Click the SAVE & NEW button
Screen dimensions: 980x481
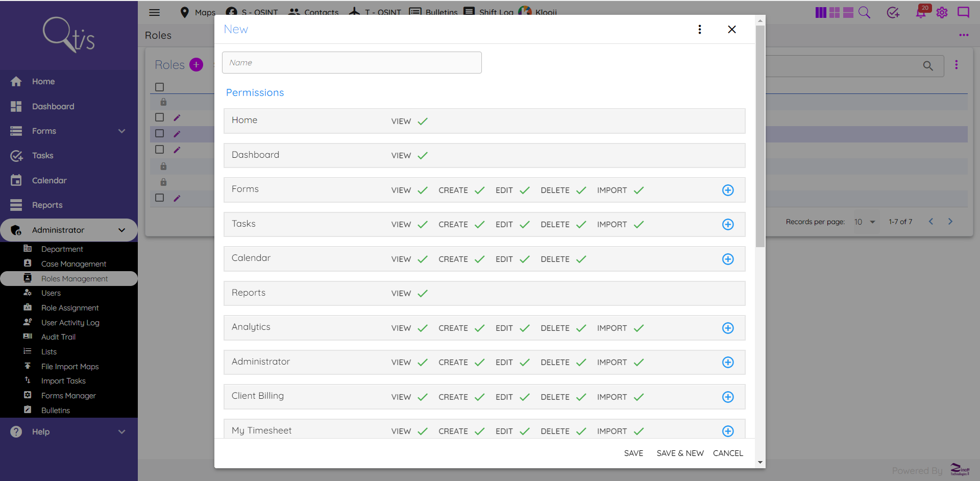point(680,453)
